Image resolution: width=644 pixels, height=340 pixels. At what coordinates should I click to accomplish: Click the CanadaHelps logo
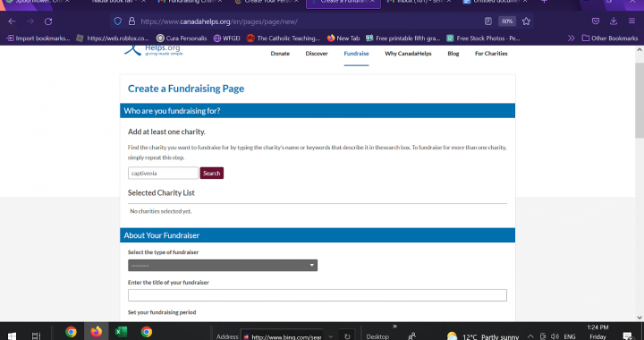click(154, 51)
